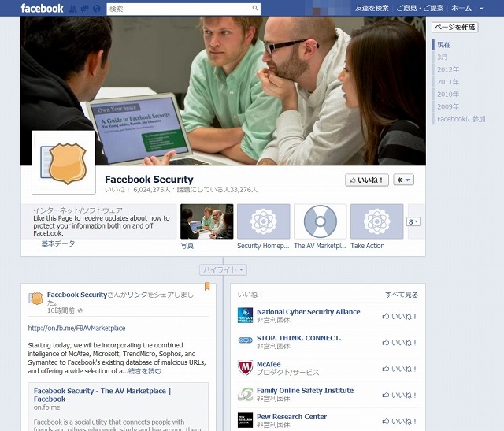
Task: Like STOP. THINK. CONNECT.
Action: (x=399, y=343)
